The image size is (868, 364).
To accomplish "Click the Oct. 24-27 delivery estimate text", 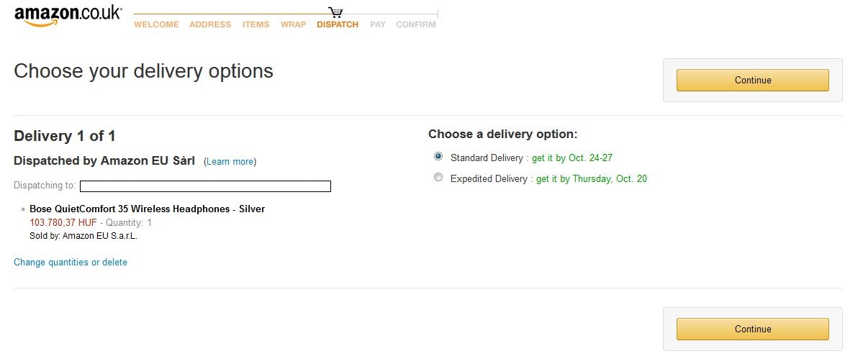I will click(588, 158).
